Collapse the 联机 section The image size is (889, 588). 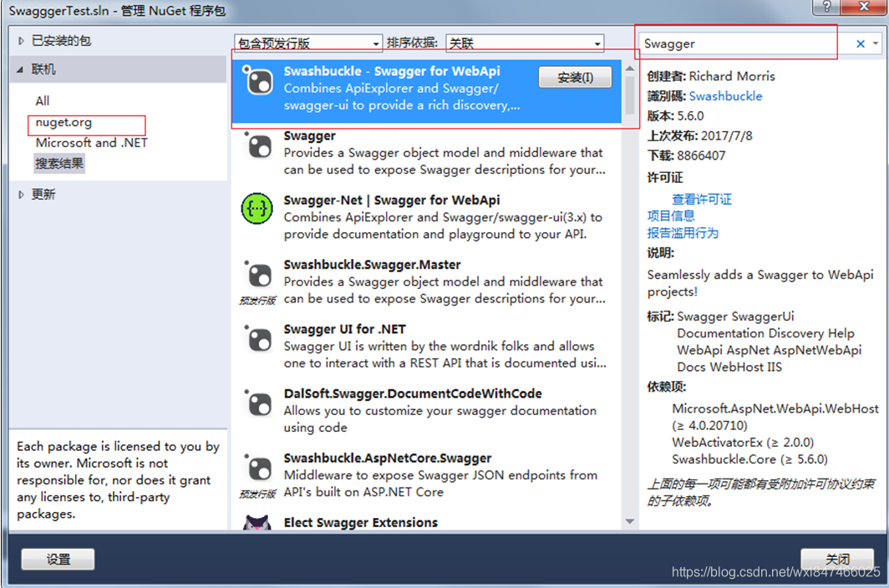coord(20,70)
